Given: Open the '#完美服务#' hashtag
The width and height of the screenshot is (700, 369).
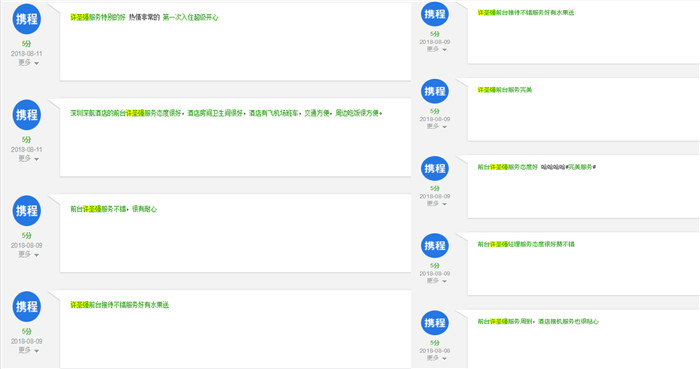Looking at the screenshot, I should [581, 167].
